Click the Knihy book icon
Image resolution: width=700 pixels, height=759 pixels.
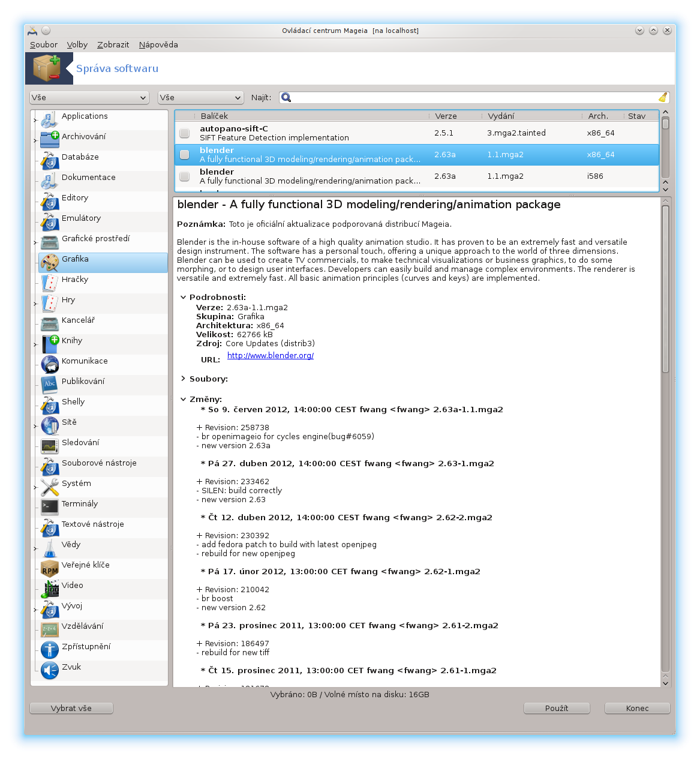click(50, 344)
